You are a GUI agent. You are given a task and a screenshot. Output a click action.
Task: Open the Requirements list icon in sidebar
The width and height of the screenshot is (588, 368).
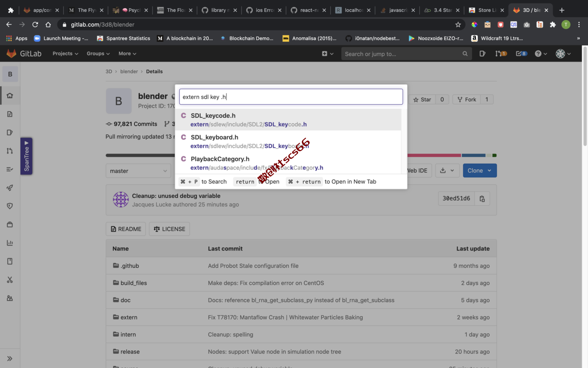10,169
